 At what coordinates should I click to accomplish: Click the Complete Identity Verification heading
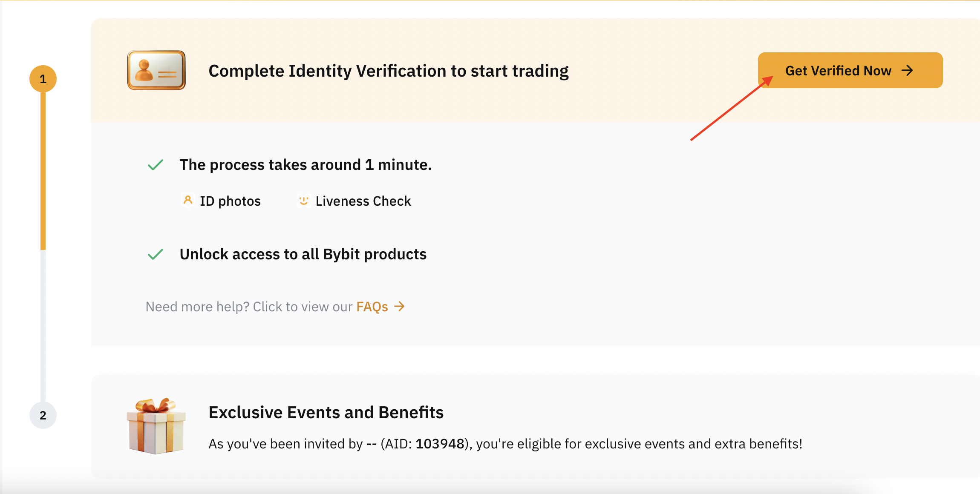[x=389, y=71]
